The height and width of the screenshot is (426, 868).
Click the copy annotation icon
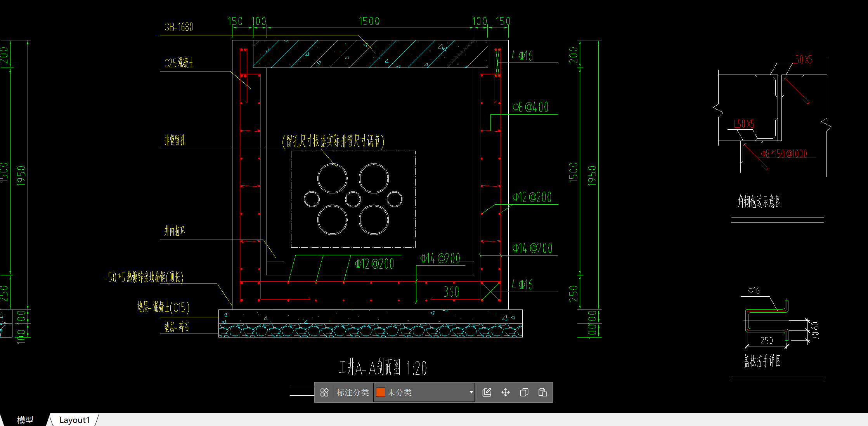coord(524,393)
